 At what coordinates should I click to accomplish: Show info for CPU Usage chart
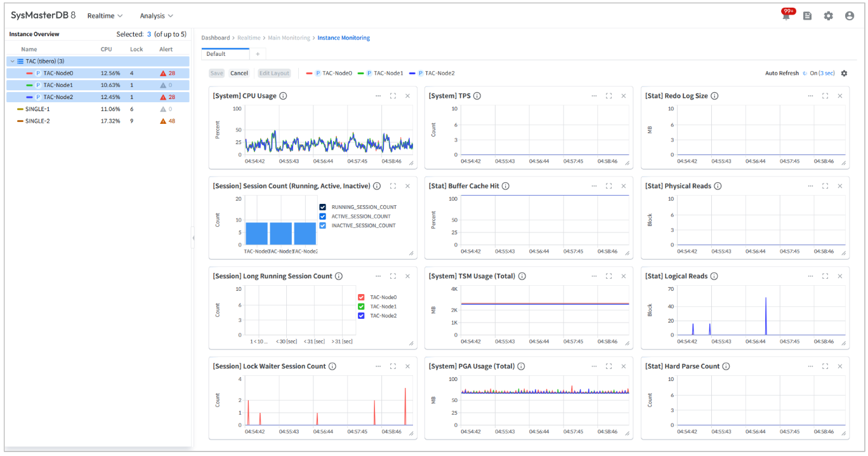[284, 96]
